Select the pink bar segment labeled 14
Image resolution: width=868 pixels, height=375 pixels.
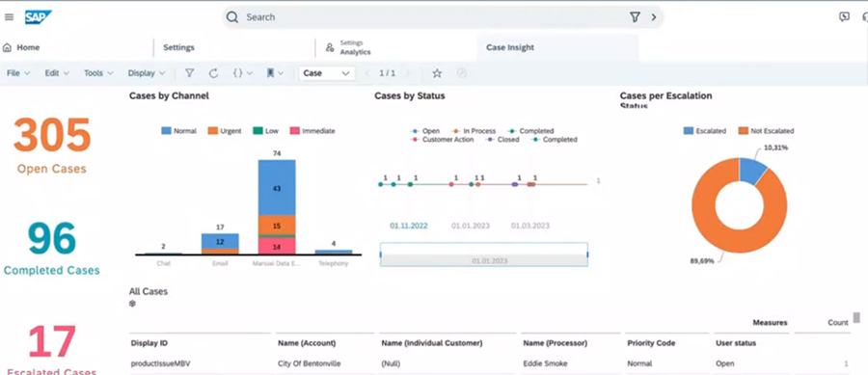tap(277, 246)
